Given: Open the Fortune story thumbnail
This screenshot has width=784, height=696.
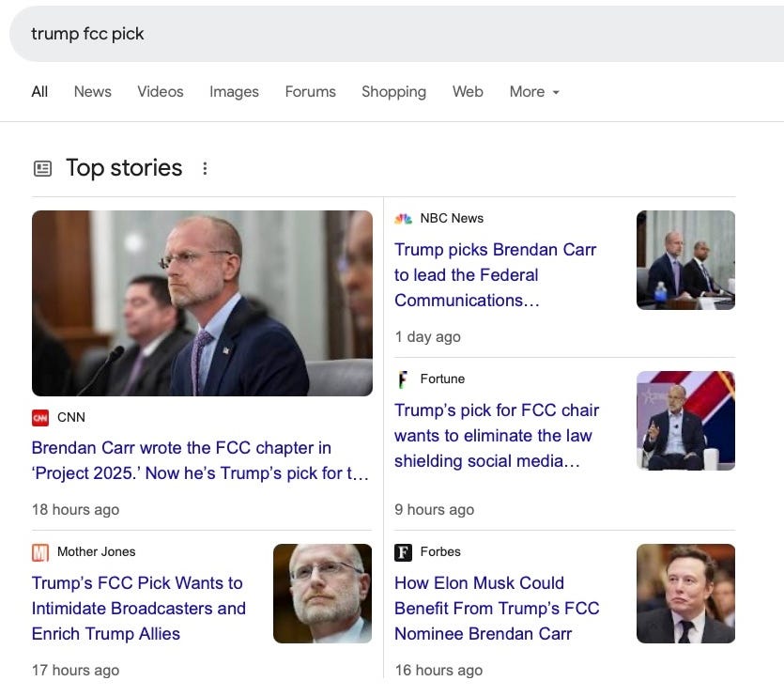Looking at the screenshot, I should point(685,421).
